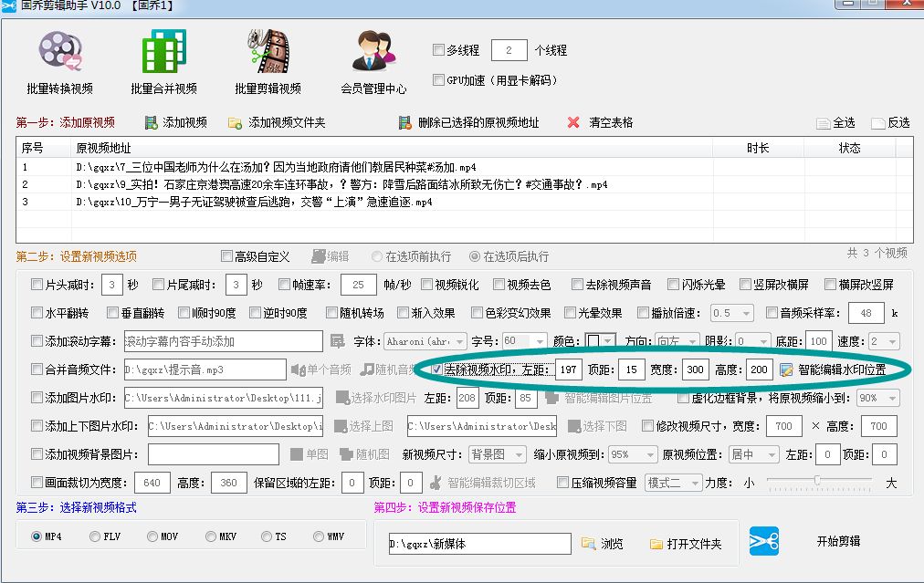
Task: Enable GPU加速（用显卡解码）checkbox
Action: pyautogui.click(x=438, y=79)
